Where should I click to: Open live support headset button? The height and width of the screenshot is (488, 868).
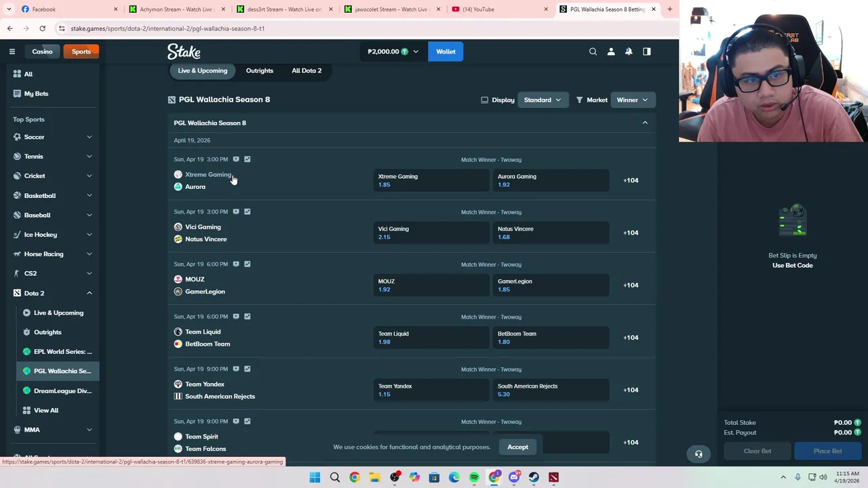(x=698, y=454)
